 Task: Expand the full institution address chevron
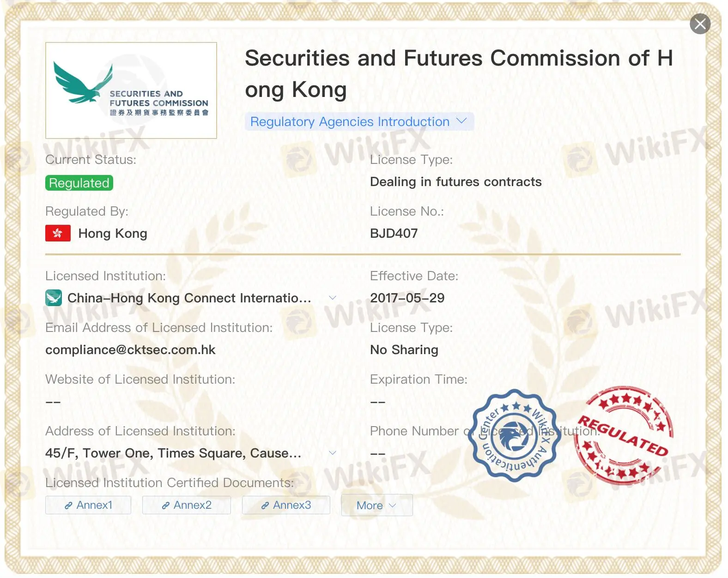[x=332, y=453]
